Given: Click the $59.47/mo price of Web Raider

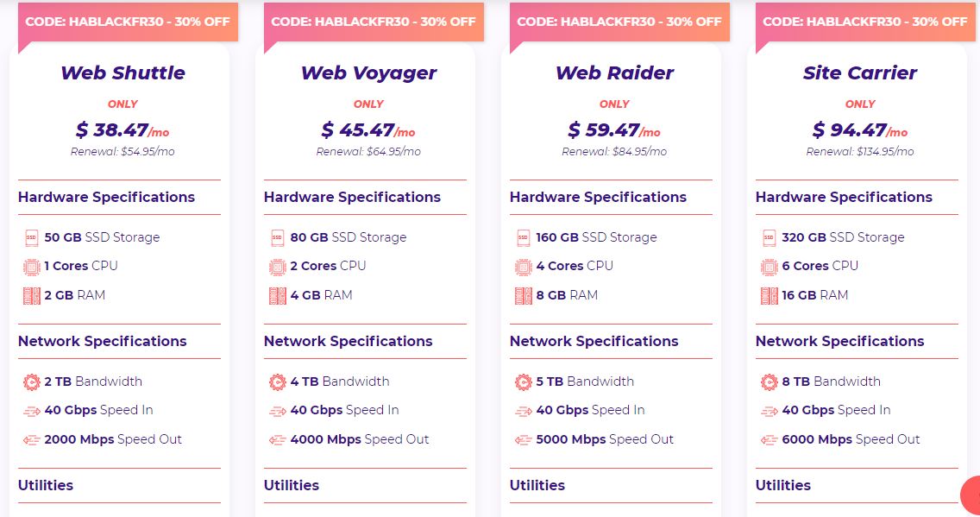Looking at the screenshot, I should pyautogui.click(x=613, y=130).
